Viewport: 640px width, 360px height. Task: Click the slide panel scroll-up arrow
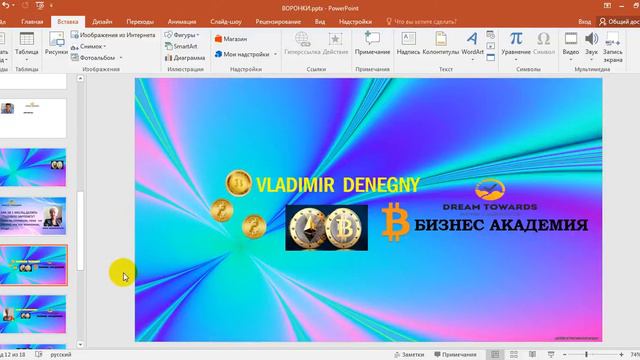pos(80,78)
